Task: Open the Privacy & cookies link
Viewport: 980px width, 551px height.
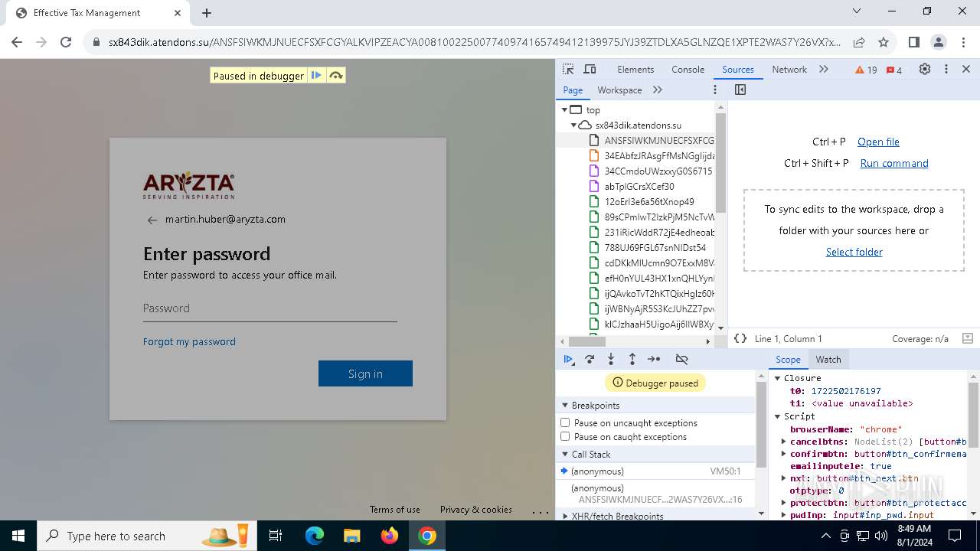Action: click(x=475, y=510)
